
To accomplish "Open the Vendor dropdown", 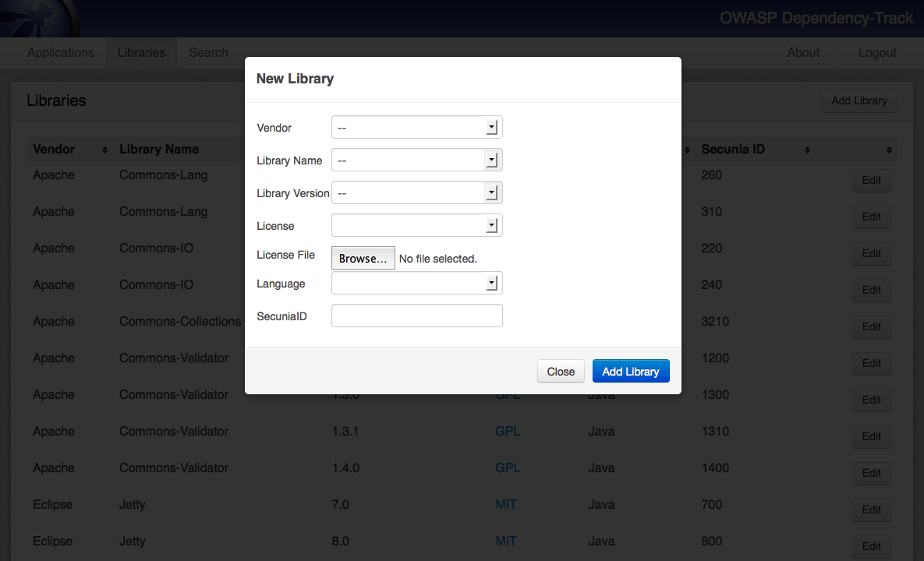I will 416,128.
